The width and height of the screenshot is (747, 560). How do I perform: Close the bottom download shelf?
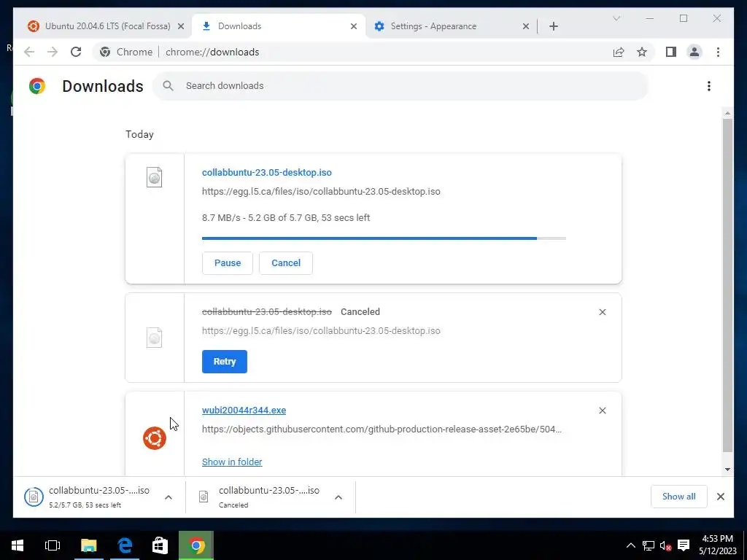click(720, 497)
